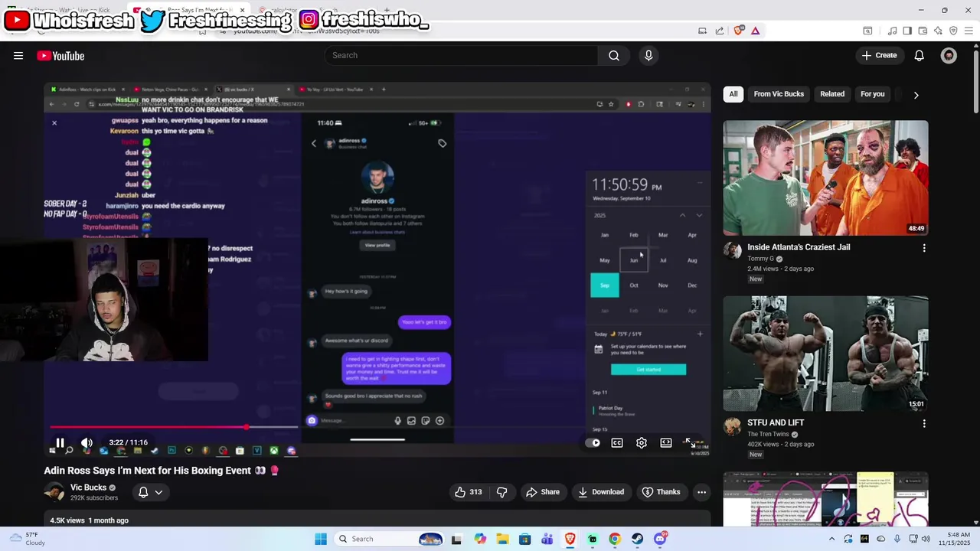Open Steam from the taskbar
The image size is (980, 551).
coord(637,539)
